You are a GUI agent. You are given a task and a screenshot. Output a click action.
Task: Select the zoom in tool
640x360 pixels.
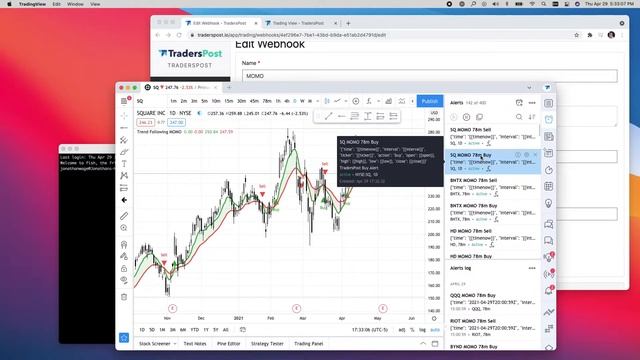point(124,228)
